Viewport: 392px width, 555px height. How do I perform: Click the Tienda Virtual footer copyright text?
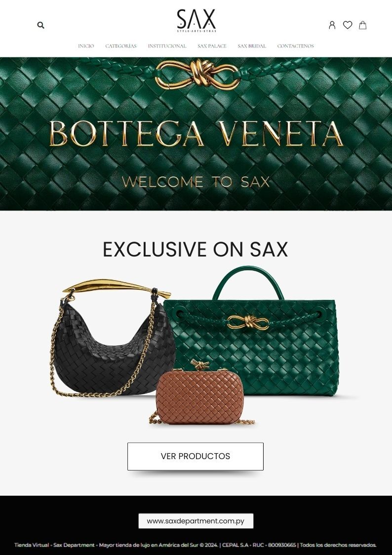tap(195, 545)
